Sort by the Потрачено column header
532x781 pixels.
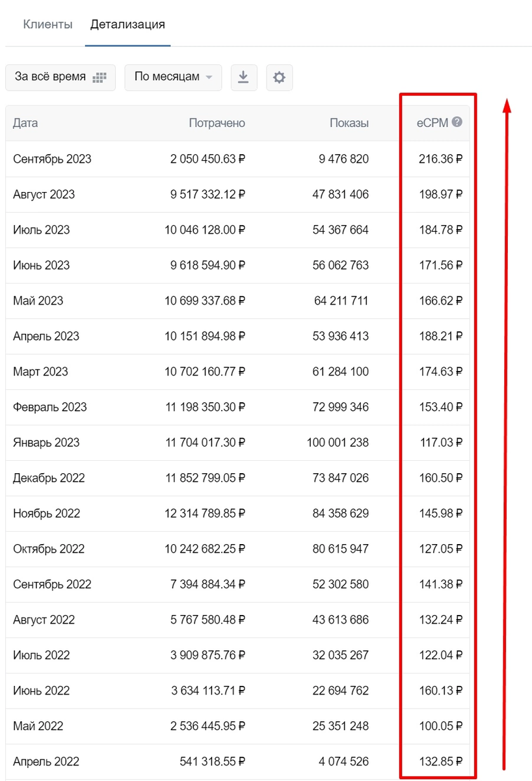click(217, 123)
